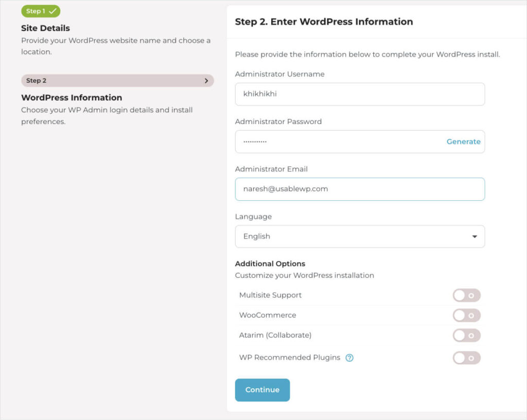Click the Multisite Support label
This screenshot has height=420, width=527.
[270, 295]
